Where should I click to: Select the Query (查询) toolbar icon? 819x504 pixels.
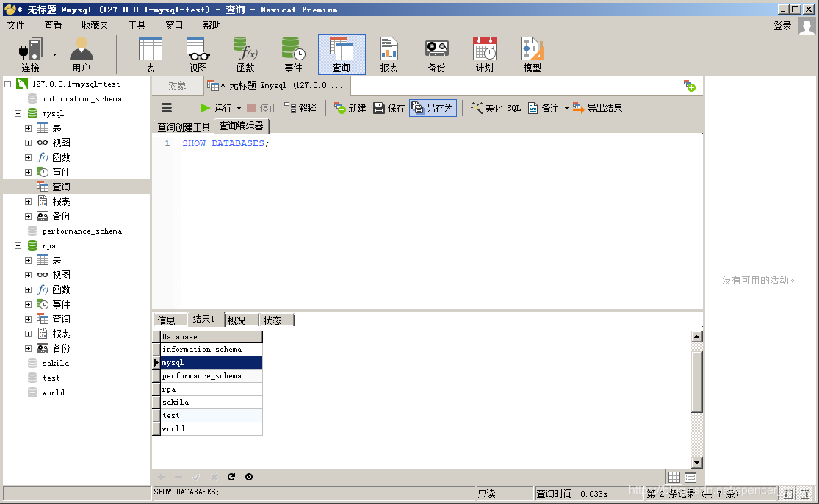(342, 54)
